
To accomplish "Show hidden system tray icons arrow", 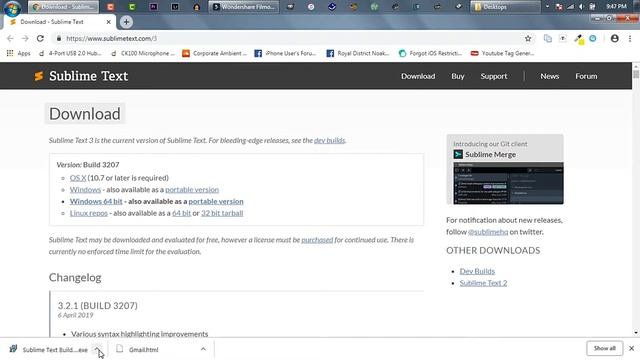I will pyautogui.click(x=547, y=7).
